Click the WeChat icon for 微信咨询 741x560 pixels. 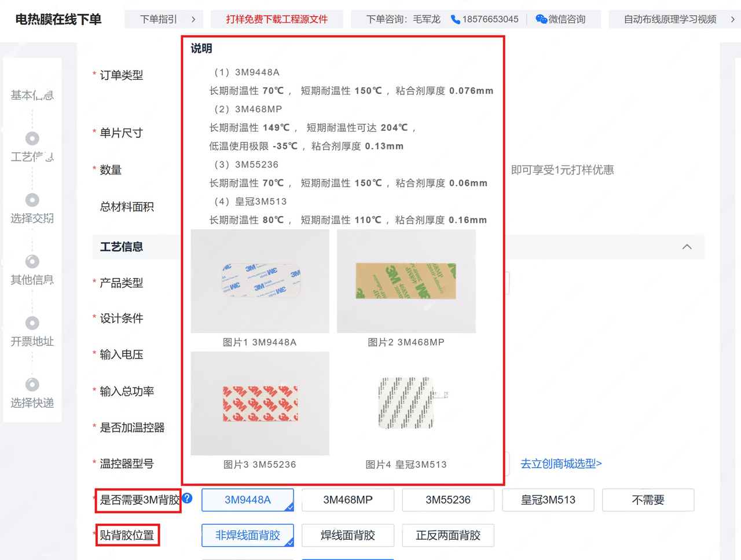click(x=541, y=20)
